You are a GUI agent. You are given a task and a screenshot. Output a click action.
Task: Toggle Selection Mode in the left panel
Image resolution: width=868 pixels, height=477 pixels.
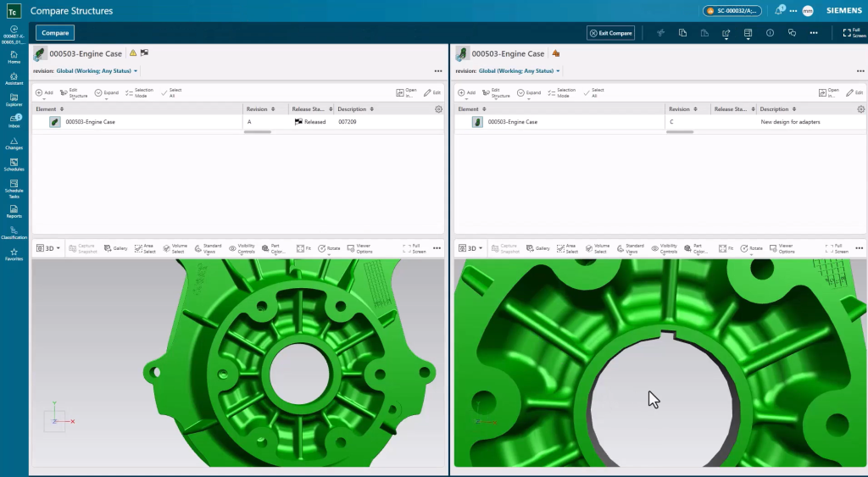click(140, 93)
